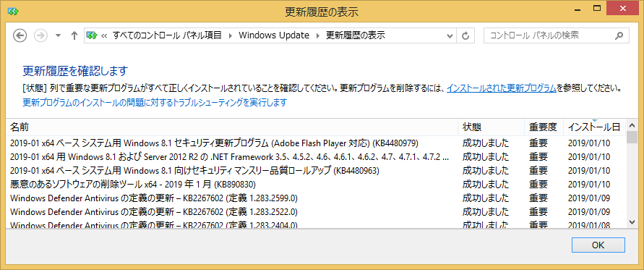Select Defender definition 1.283.2599.0 row
This screenshot has width=644, height=270.
(317, 198)
